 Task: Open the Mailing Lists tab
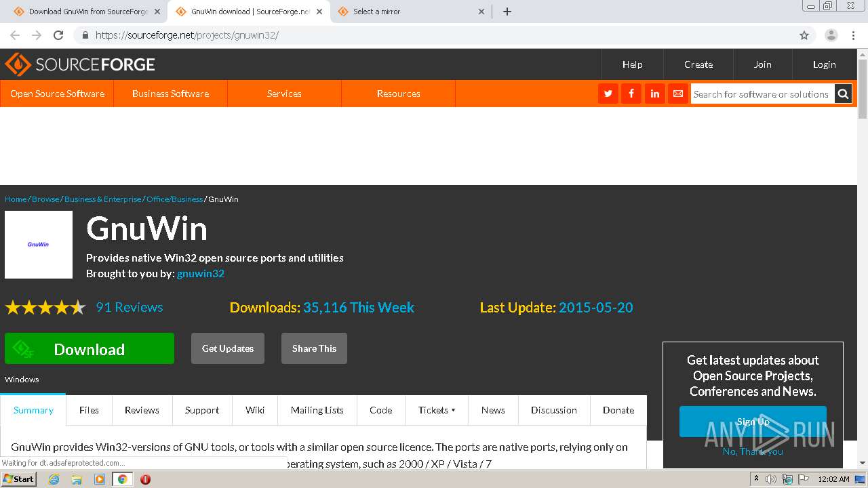click(317, 410)
